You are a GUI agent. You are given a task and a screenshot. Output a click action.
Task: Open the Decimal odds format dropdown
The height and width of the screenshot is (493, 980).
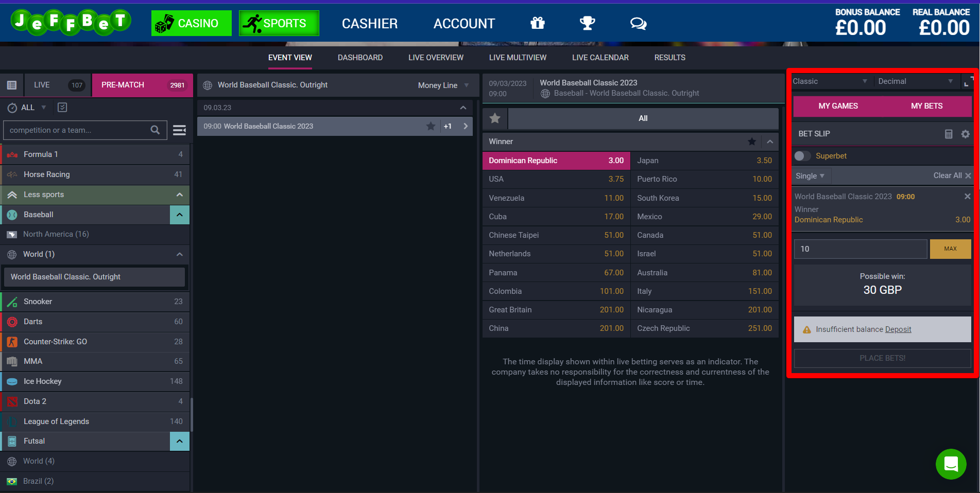pyautogui.click(x=916, y=81)
